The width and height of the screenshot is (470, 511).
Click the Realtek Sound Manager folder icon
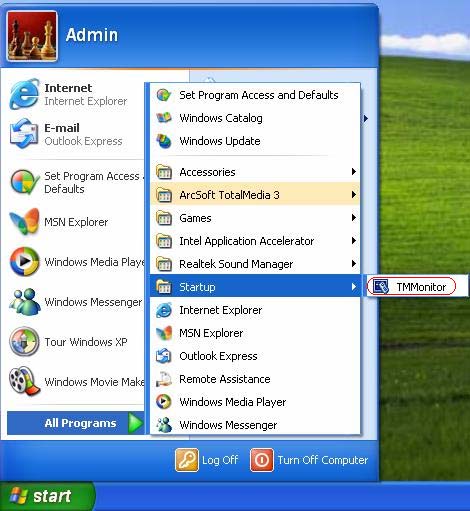164,264
